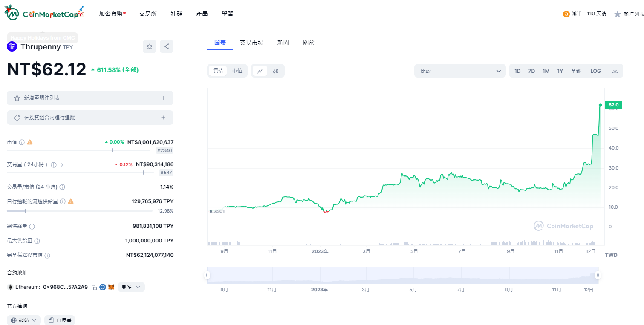Viewport: 644px width, 325px height.
Task: Open the 關注列表 link in header
Action: pos(633,14)
